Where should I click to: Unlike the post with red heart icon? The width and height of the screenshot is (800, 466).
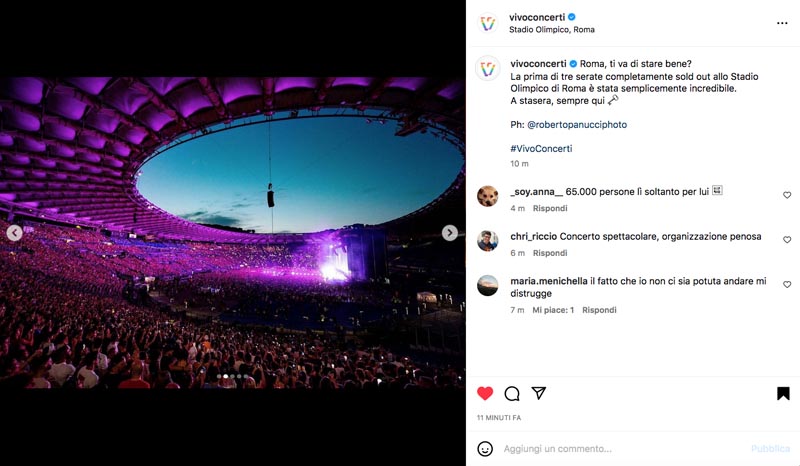[x=485, y=393]
